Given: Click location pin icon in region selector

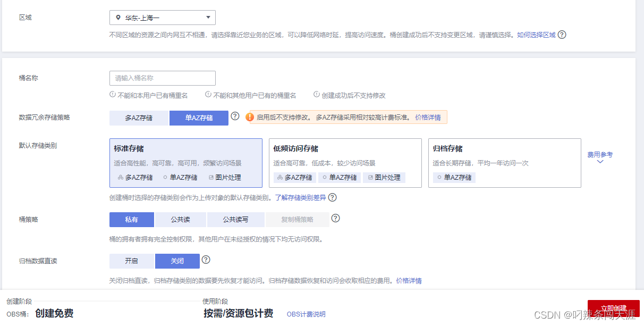Looking at the screenshot, I should click(x=118, y=17).
